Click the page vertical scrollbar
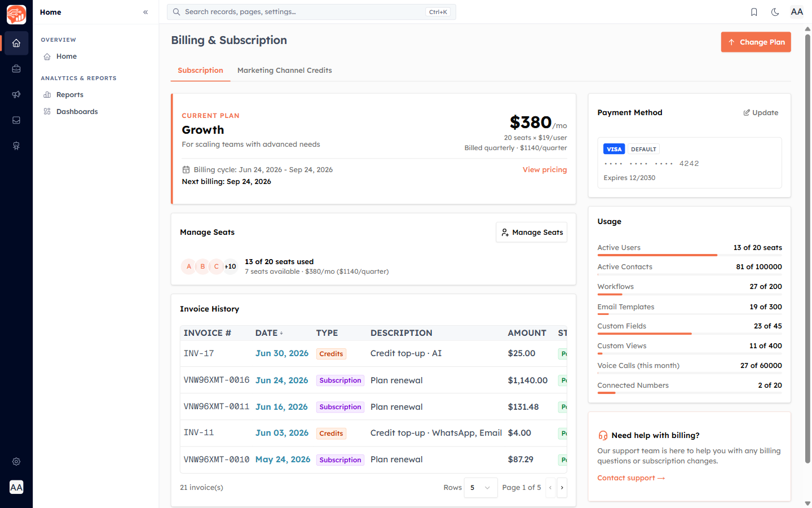Screen dimensions: 812x508 pyautogui.click(x=807, y=248)
